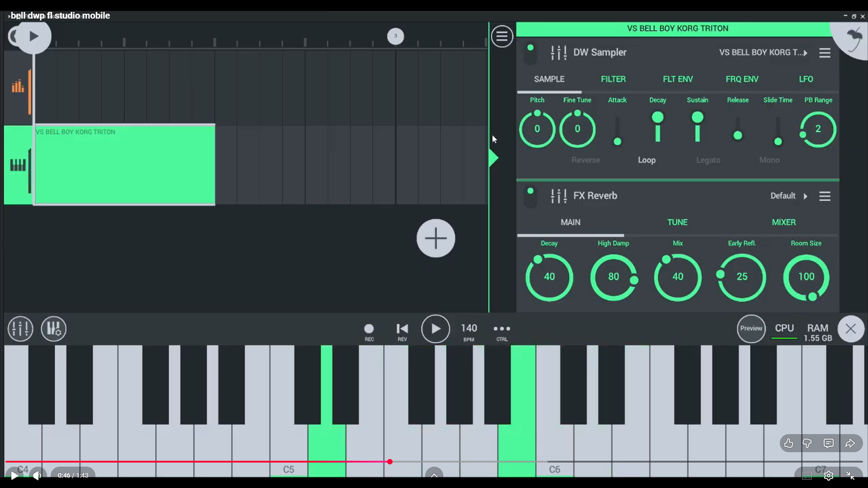This screenshot has height=488, width=868.
Task: Open the CTRL three-dots menu
Action: point(502,329)
